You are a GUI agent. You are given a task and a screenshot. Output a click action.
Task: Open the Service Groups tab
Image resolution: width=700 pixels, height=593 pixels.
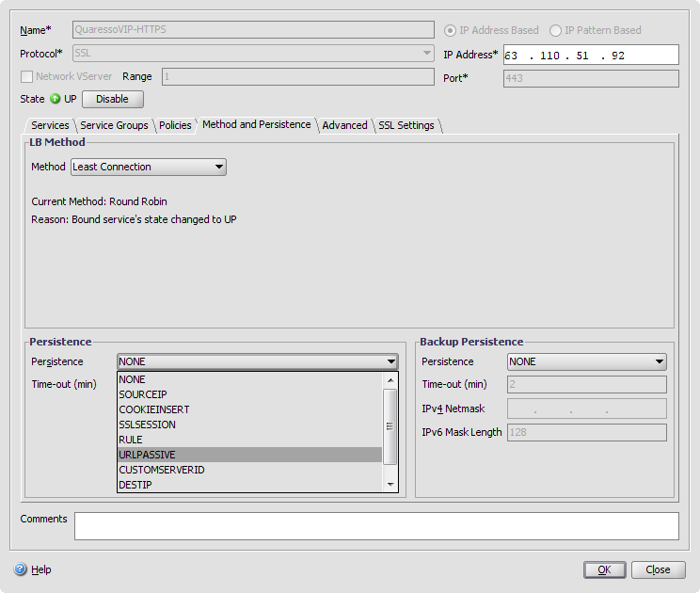[114, 125]
